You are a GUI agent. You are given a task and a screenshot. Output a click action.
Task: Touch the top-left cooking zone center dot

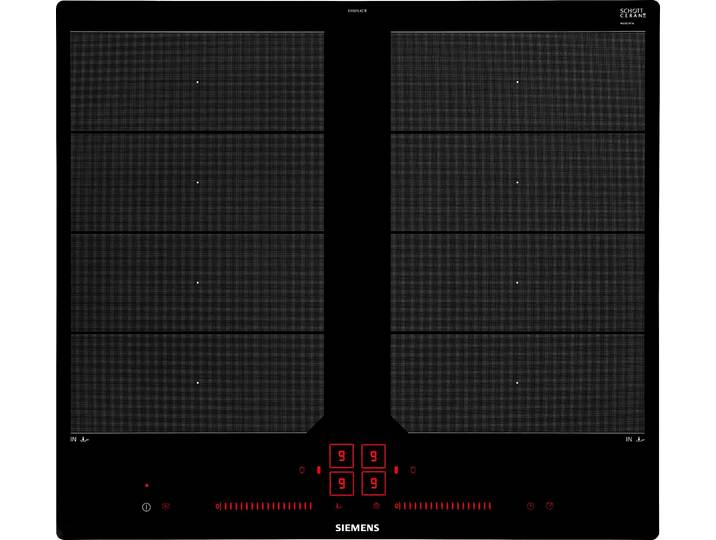tap(197, 82)
